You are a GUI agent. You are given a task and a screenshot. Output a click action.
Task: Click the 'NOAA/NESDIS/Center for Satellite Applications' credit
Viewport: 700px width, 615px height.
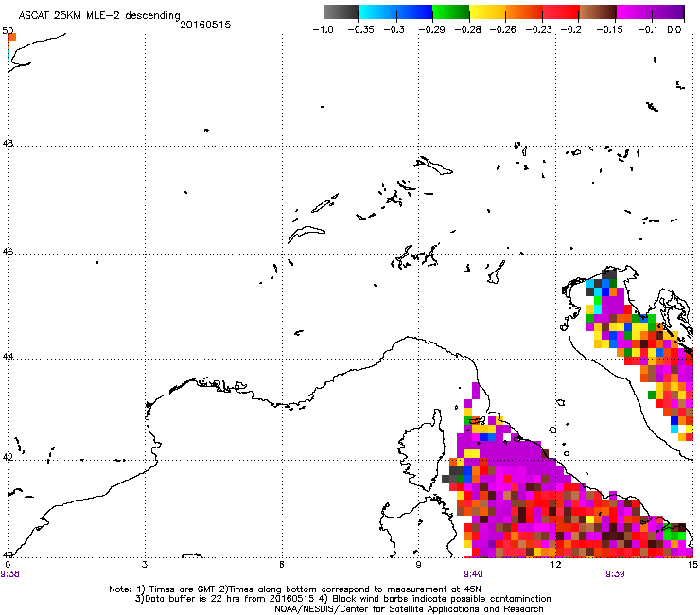point(409,609)
